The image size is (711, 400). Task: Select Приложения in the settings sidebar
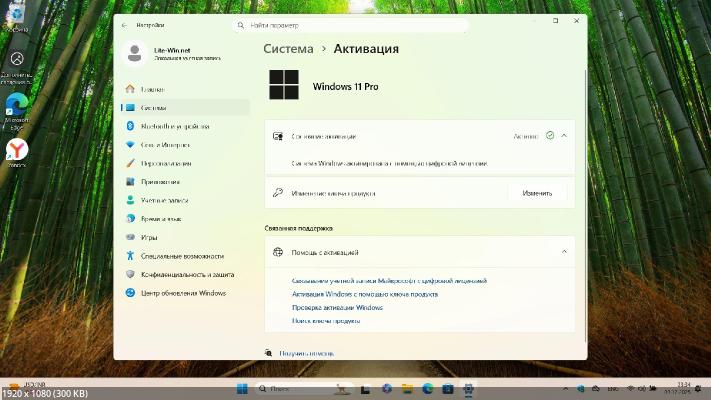click(x=159, y=182)
